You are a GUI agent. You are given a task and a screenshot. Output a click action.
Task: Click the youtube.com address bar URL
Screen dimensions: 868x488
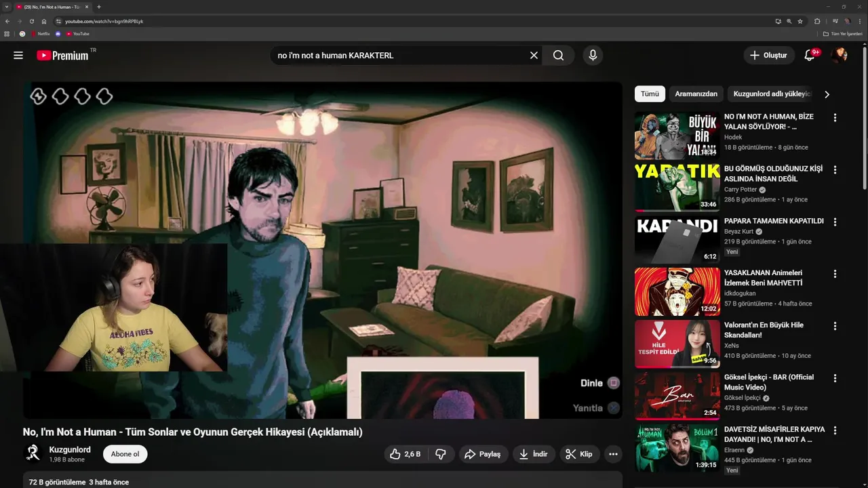[104, 22]
